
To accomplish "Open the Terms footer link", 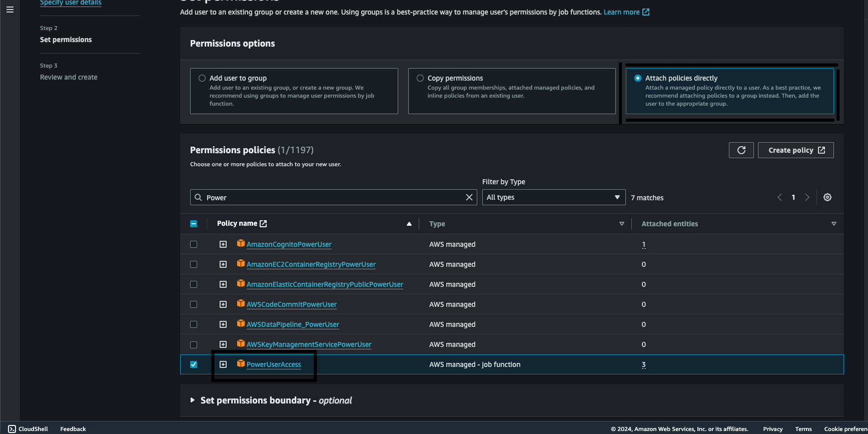I will pyautogui.click(x=803, y=429).
